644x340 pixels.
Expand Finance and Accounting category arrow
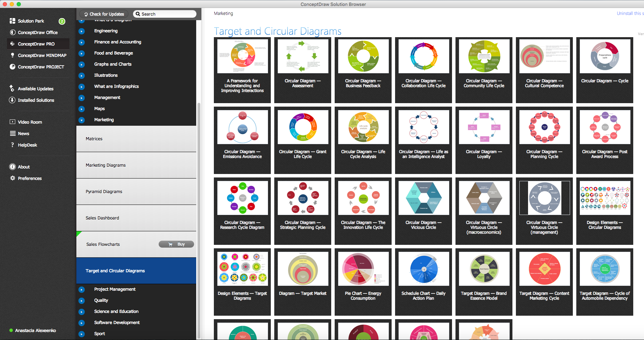pos(82,42)
